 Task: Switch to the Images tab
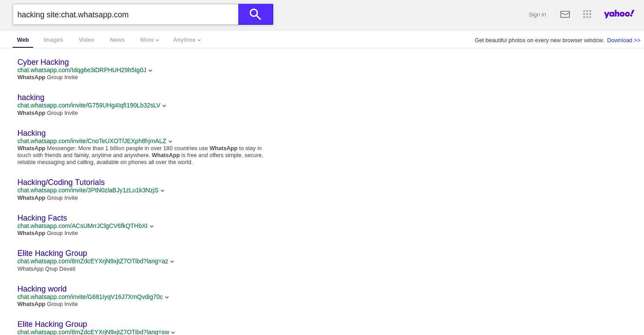click(x=53, y=40)
